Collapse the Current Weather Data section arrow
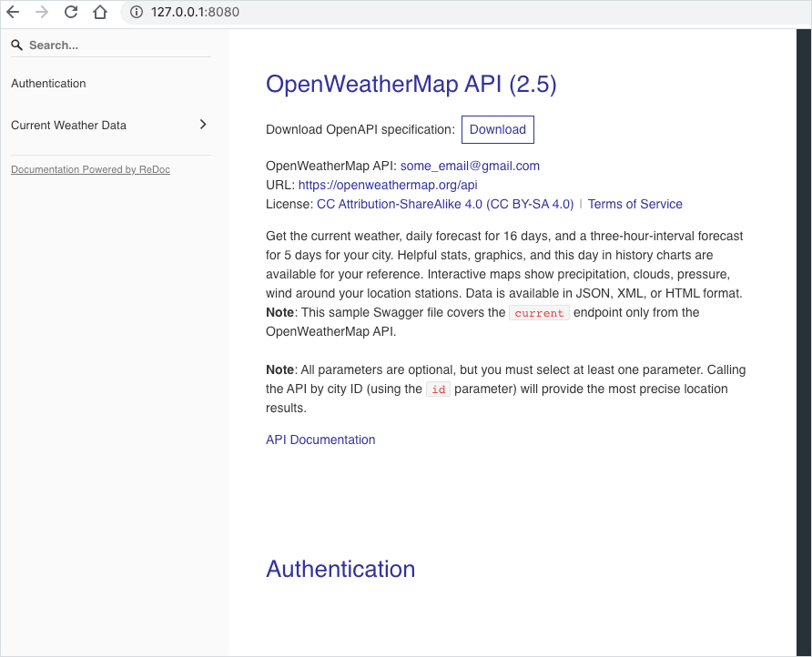 click(x=204, y=125)
